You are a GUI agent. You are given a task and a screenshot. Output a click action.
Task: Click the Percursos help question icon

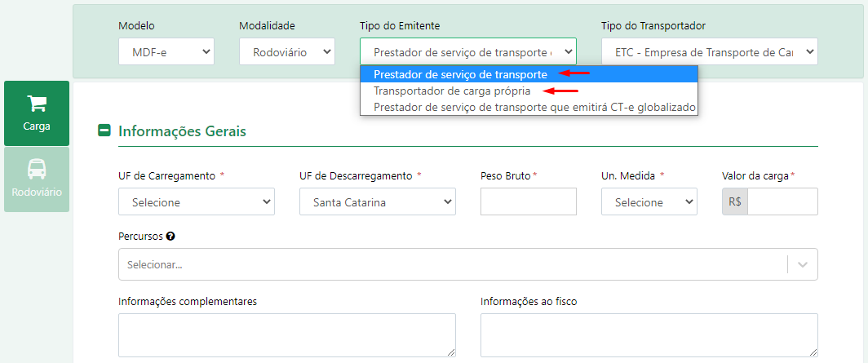tap(170, 237)
